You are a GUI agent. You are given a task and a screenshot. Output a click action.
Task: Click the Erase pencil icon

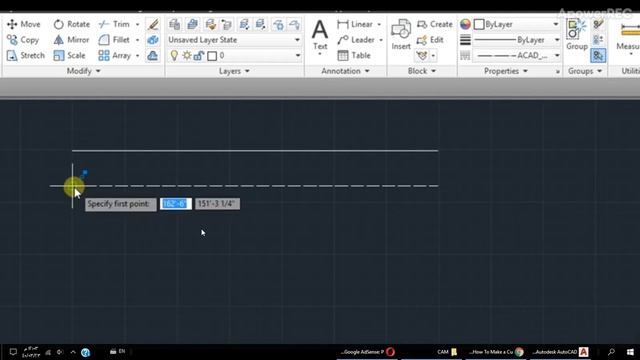[153, 24]
